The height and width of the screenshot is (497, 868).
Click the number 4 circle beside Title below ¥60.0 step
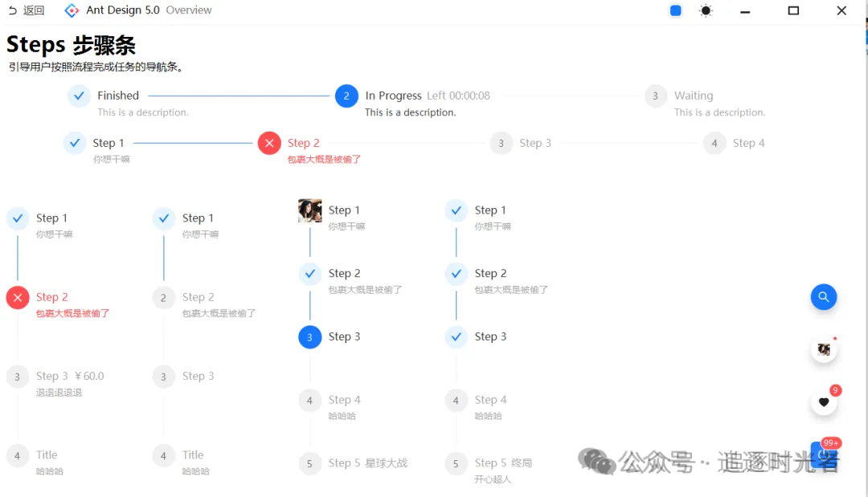(18, 455)
